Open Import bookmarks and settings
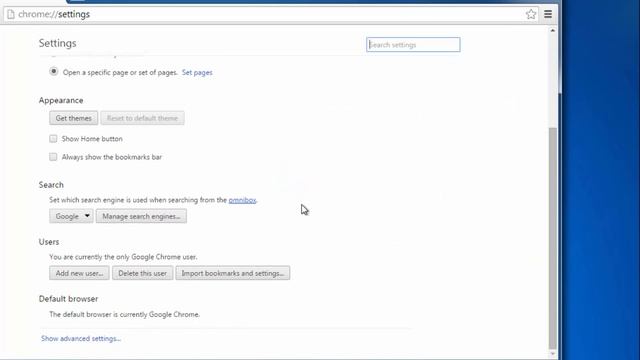 pos(233,273)
